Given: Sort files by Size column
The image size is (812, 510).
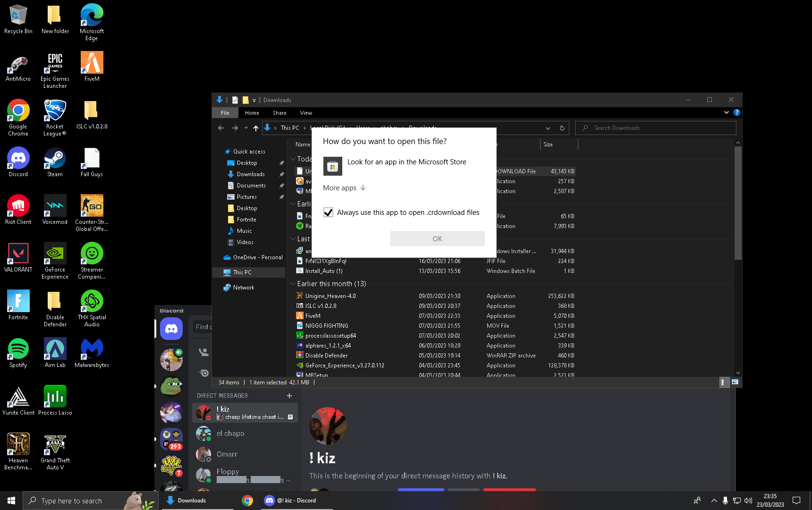Looking at the screenshot, I should pos(559,144).
